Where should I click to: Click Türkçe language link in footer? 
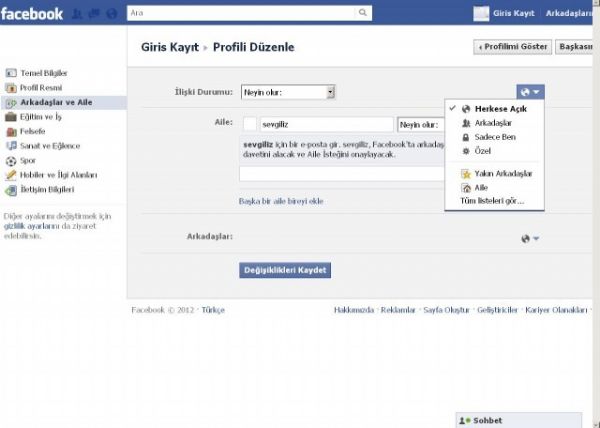tap(213, 310)
